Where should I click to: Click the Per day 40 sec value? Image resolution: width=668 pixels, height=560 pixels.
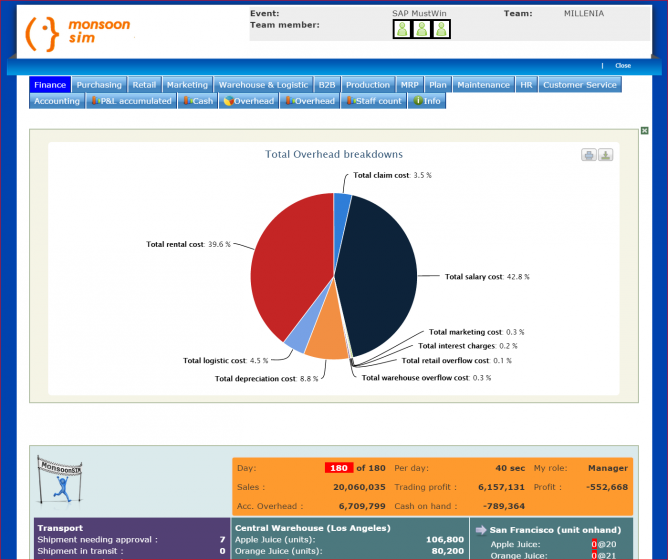coord(510,468)
